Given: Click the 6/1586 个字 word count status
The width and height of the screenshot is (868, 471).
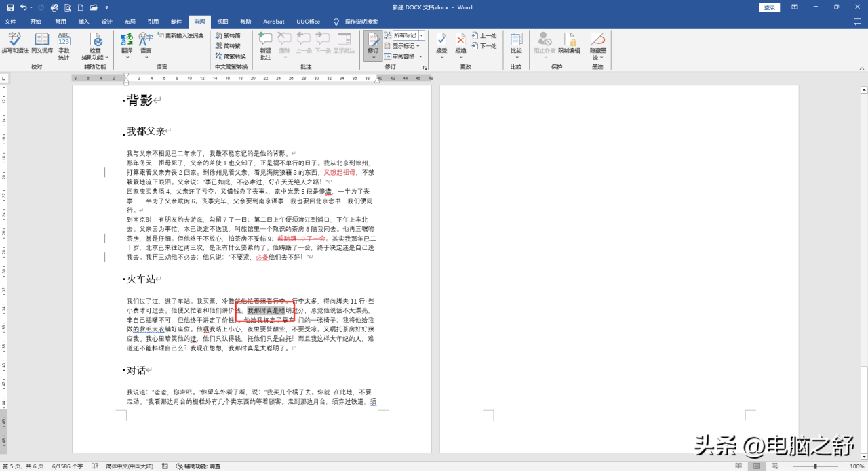Looking at the screenshot, I should click(68, 466).
